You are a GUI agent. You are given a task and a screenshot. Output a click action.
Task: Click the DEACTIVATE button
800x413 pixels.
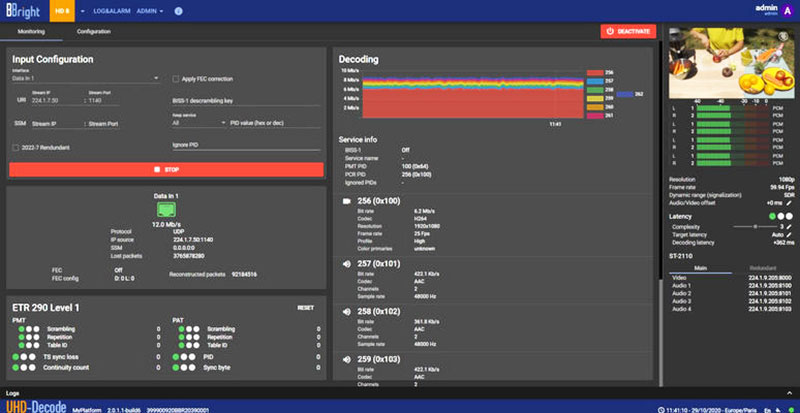[629, 32]
